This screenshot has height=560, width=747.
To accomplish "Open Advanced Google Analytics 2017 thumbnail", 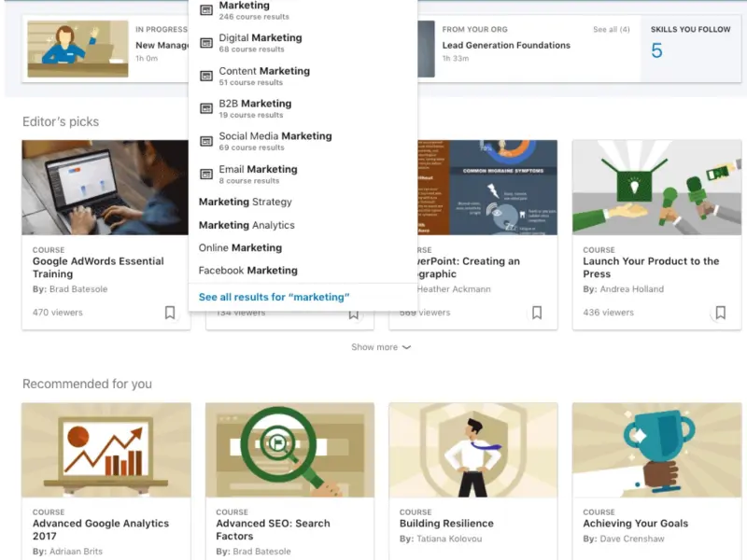I will pyautogui.click(x=106, y=450).
